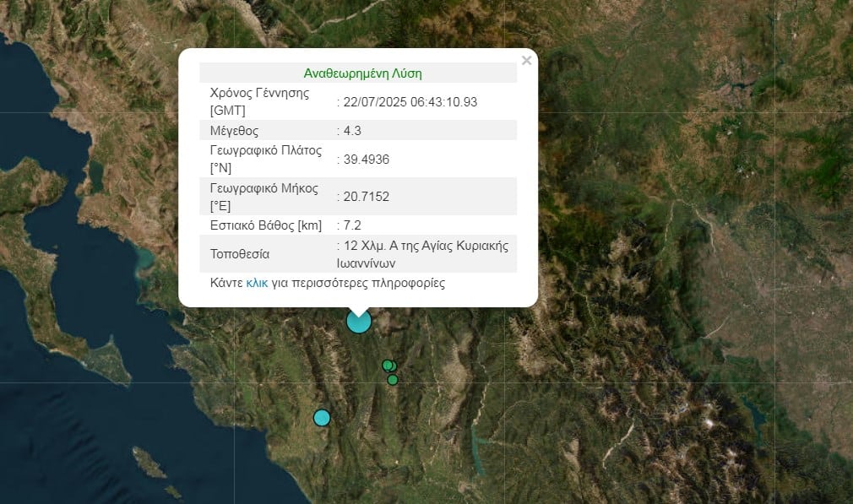Screen dimensions: 853x504
Task: Click the 'Τοποθεσία' row label
Action: pyautogui.click(x=241, y=254)
